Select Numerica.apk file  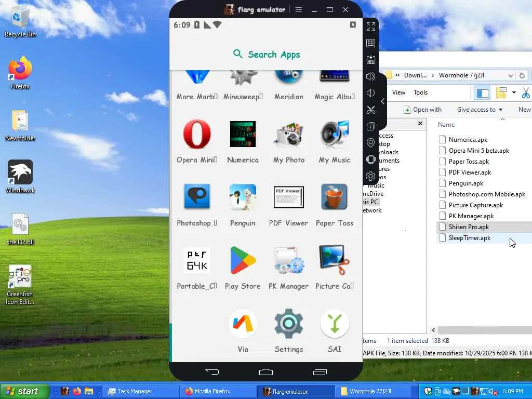(x=468, y=139)
